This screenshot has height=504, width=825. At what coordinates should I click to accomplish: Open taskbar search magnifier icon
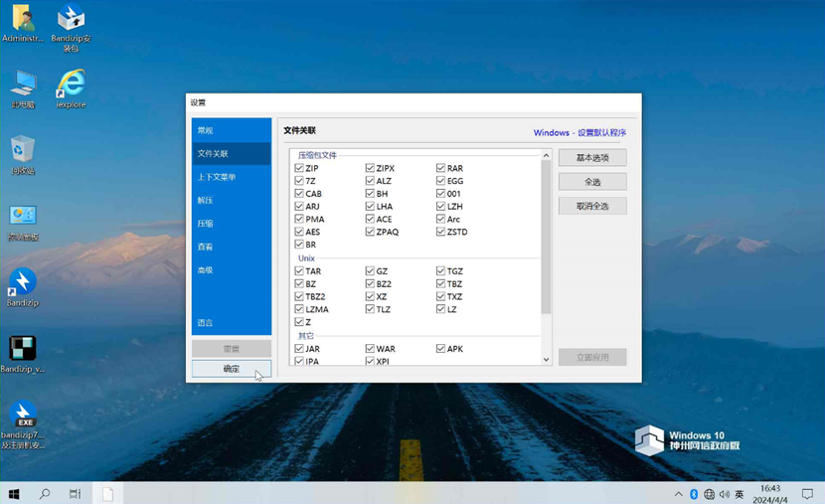(45, 493)
